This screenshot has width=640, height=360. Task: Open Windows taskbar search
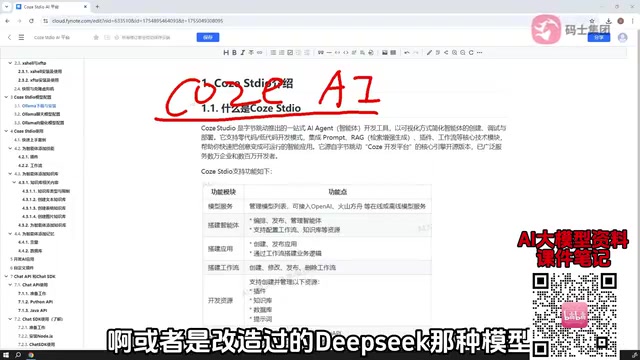coord(18,355)
